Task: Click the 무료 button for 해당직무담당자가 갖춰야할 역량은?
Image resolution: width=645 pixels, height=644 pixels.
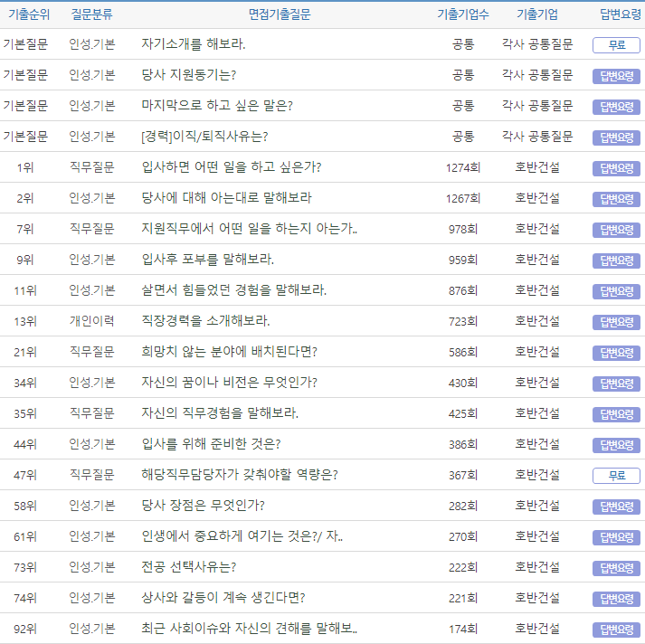Action: click(616, 476)
